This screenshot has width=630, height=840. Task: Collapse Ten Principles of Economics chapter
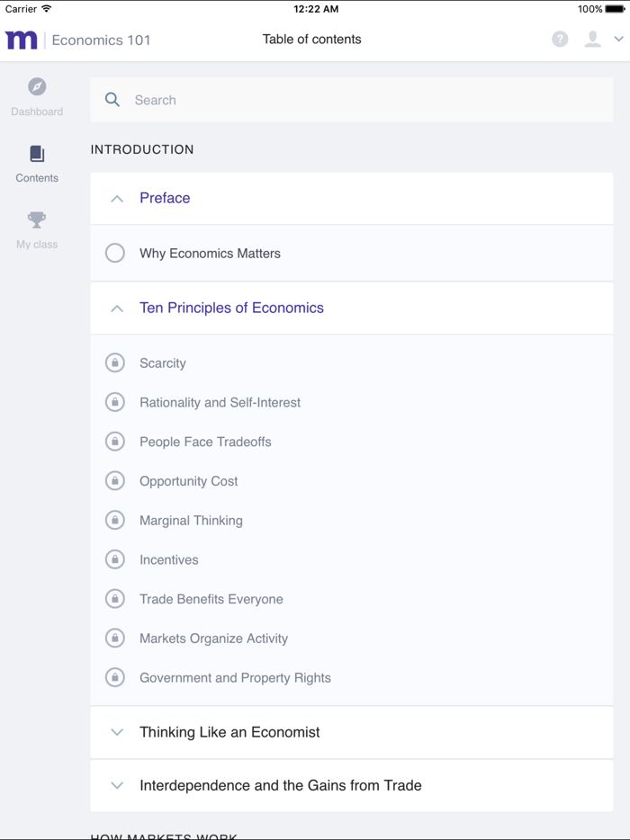click(x=117, y=308)
